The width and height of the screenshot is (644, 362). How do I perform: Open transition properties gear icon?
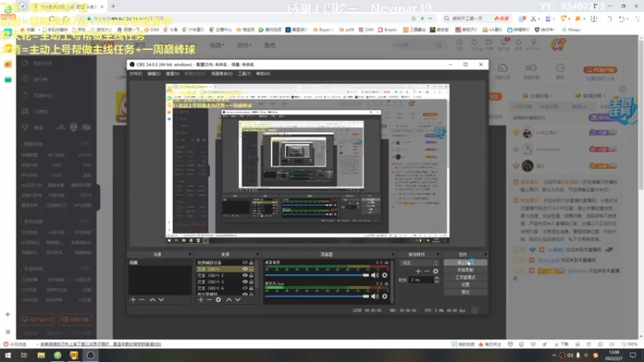pos(436,271)
